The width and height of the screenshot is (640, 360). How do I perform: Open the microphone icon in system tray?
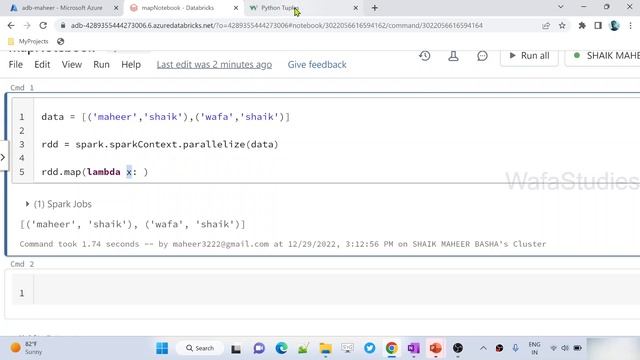pos(516,348)
